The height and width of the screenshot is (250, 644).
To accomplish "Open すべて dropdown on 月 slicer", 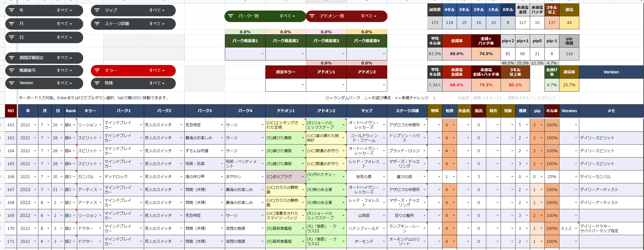I will (64, 24).
